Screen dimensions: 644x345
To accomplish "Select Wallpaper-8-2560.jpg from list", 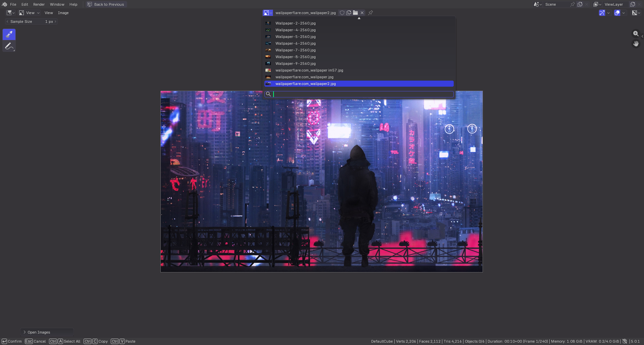I will pyautogui.click(x=359, y=57).
